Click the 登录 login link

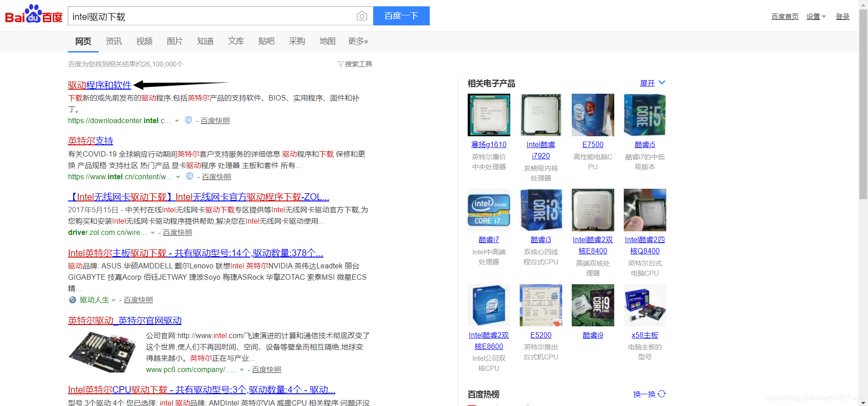(x=842, y=17)
